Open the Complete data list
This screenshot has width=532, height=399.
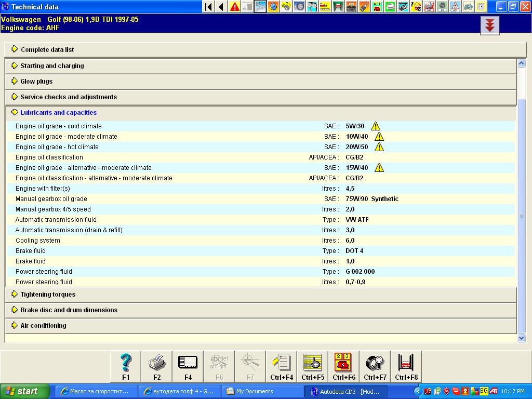click(x=47, y=50)
